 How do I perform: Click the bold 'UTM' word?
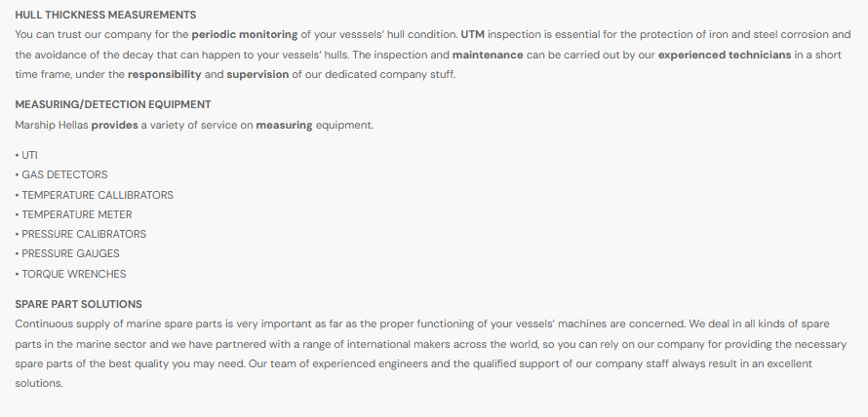(x=473, y=34)
